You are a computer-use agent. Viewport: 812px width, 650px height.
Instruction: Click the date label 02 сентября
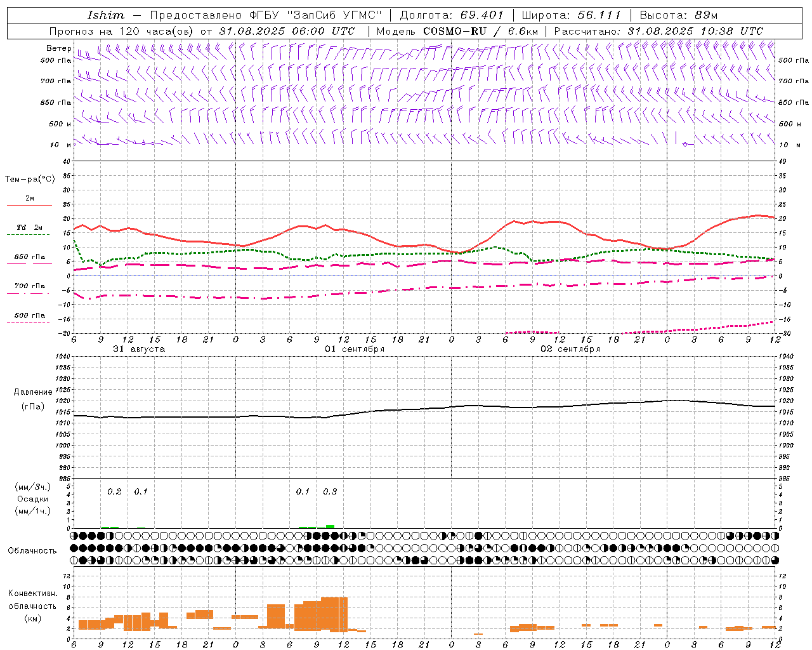tap(570, 349)
